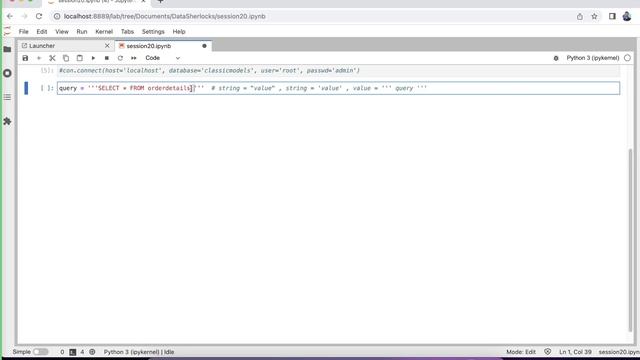Click the notebook trust shield status icon
The width and height of the screenshot is (640, 360).
(x=547, y=351)
